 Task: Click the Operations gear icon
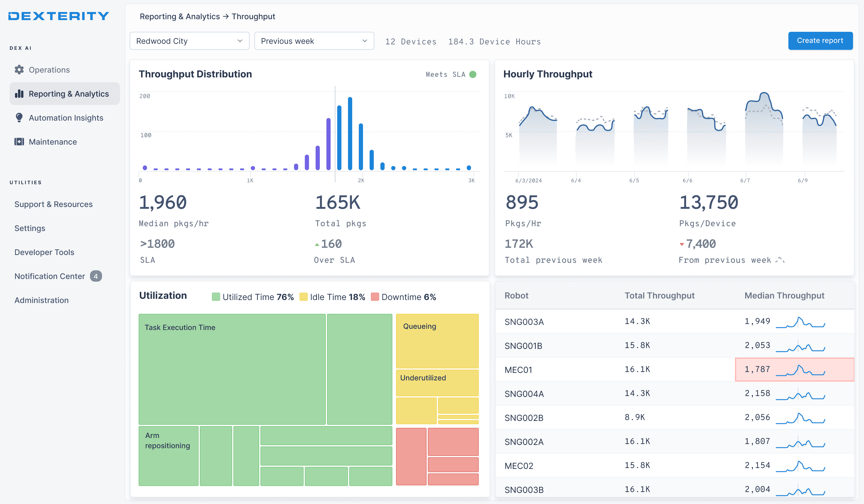[19, 70]
